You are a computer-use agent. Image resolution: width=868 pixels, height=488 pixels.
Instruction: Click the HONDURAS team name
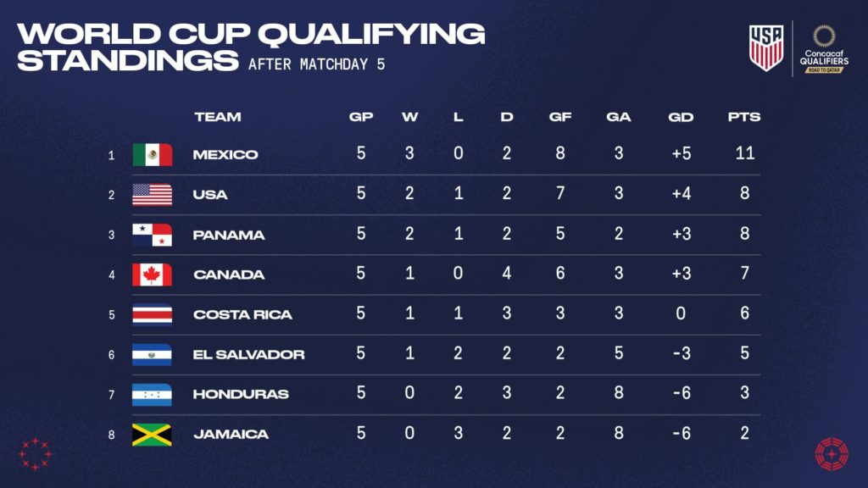click(x=241, y=394)
